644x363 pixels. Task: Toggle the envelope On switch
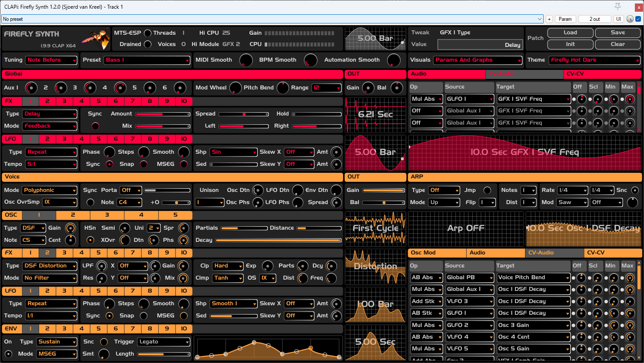pyautogui.click(x=8, y=354)
